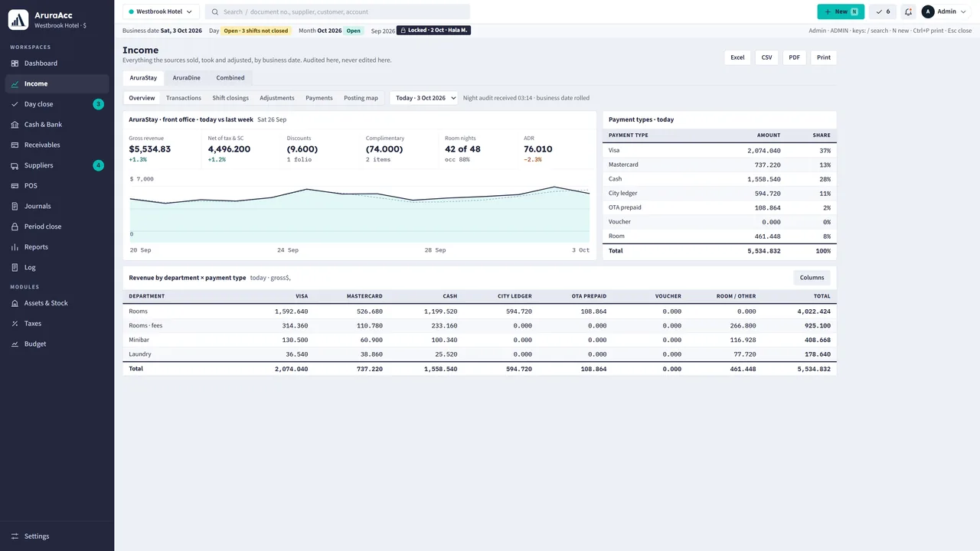Screen dimensions: 980x551
Task: Click the Visa amount 2,074.040
Action: pos(764,151)
